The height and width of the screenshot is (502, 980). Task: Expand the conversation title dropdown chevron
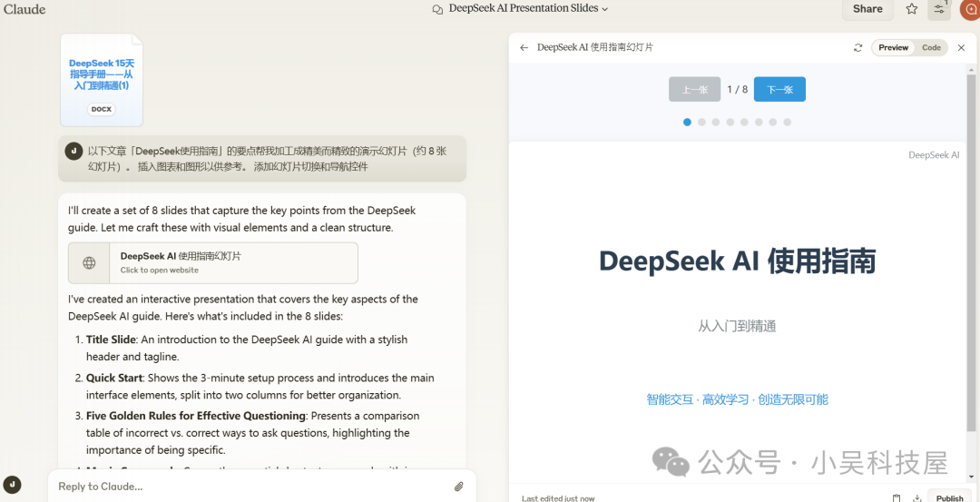[x=604, y=9]
